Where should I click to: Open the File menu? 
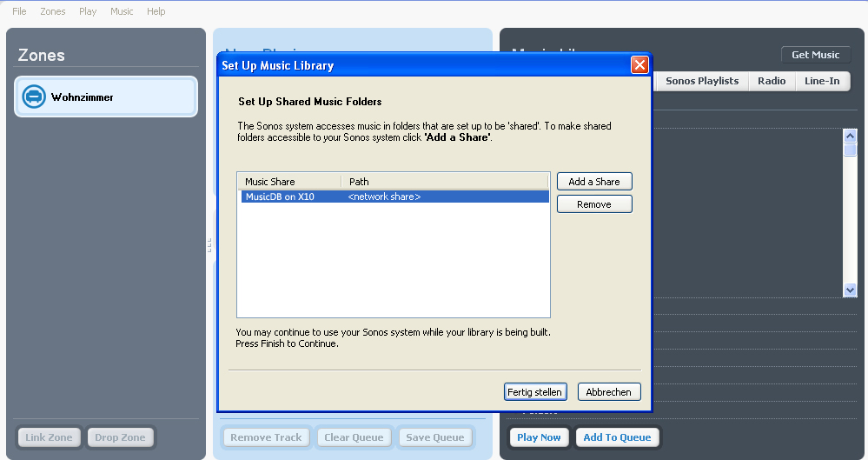19,11
